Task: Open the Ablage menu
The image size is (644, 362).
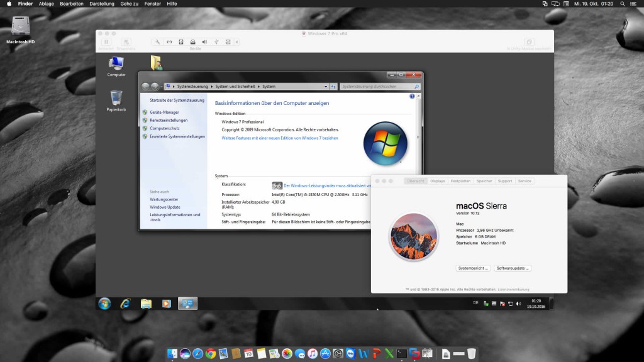Action: point(46,4)
